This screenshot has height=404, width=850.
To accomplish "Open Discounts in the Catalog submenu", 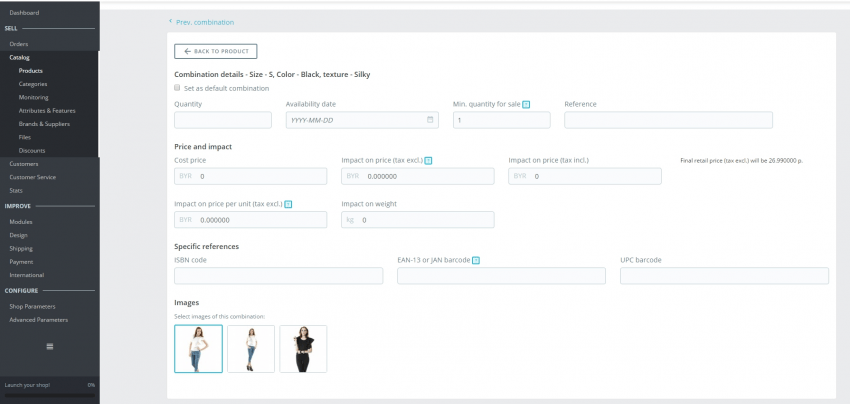I will [x=31, y=151].
